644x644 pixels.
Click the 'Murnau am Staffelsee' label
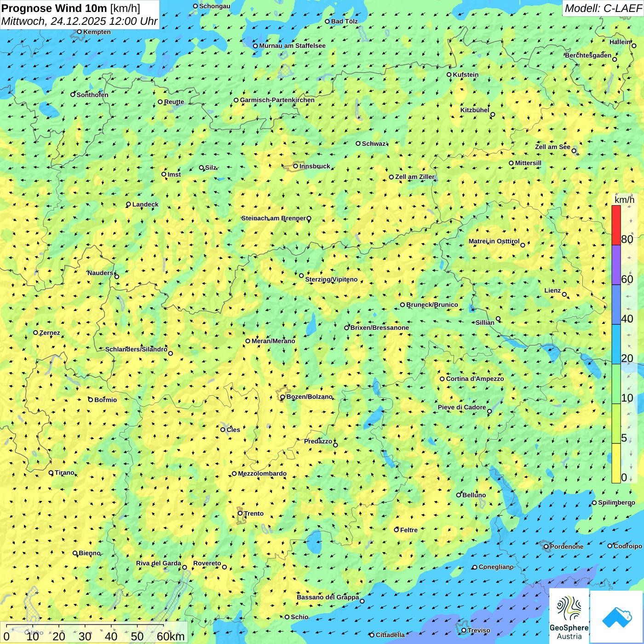coord(293,46)
